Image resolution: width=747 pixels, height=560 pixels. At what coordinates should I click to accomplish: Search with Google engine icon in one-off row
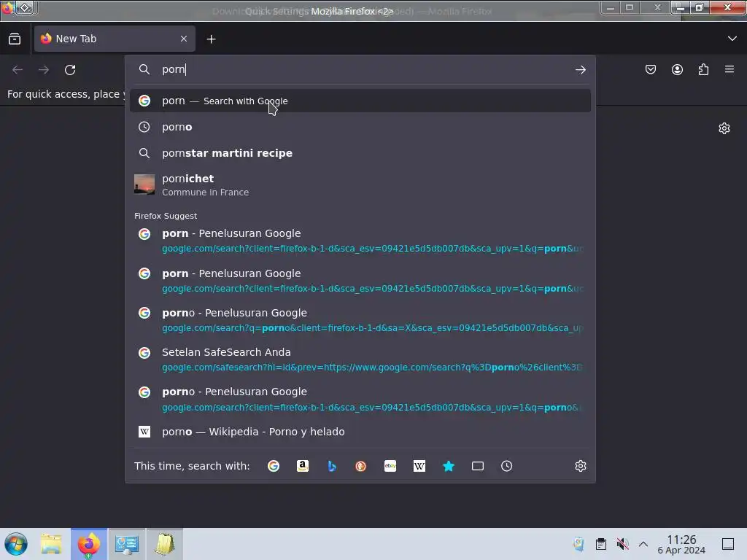pos(274,466)
